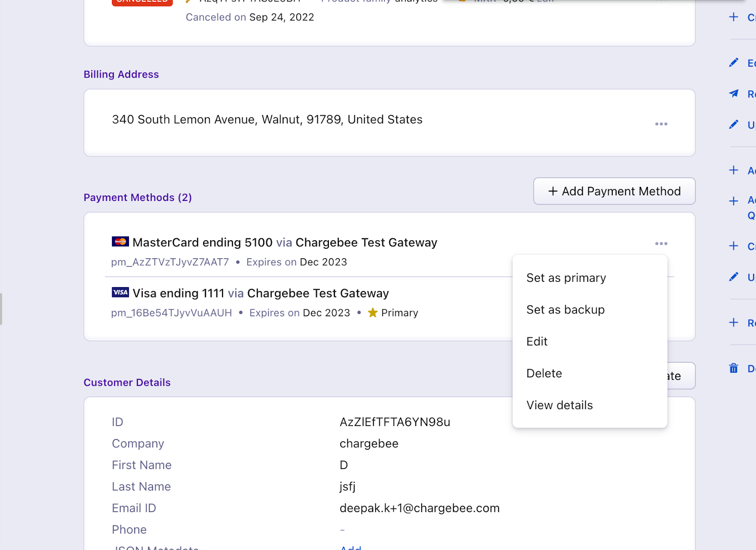Screen dimensions: 756x550
Task: Pick Edit from the payment method menu
Action: [537, 341]
